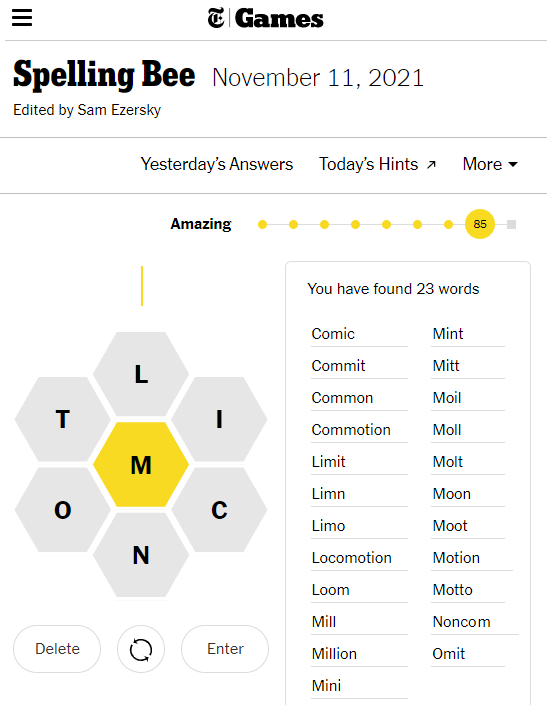Click the word input cursor area
547x705 pixels.
[x=142, y=286]
